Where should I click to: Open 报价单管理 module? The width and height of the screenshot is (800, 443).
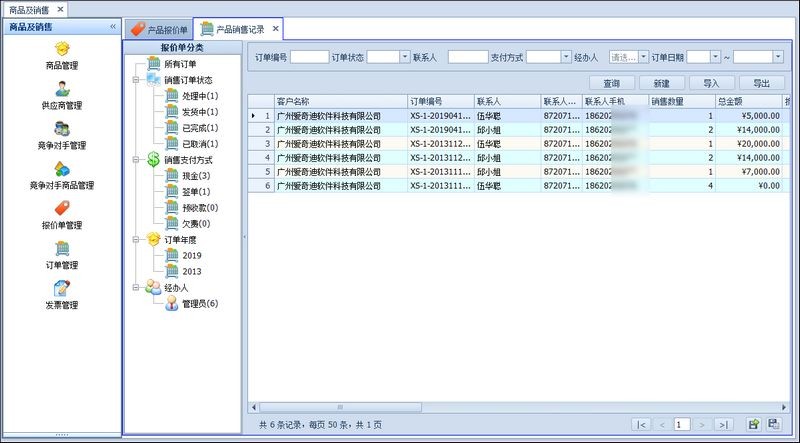(62, 215)
